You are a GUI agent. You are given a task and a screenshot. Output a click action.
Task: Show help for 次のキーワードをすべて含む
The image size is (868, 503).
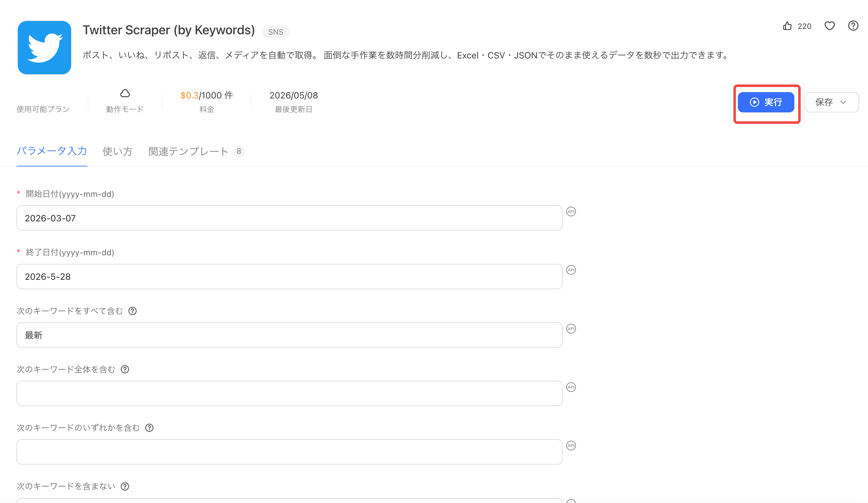click(133, 311)
